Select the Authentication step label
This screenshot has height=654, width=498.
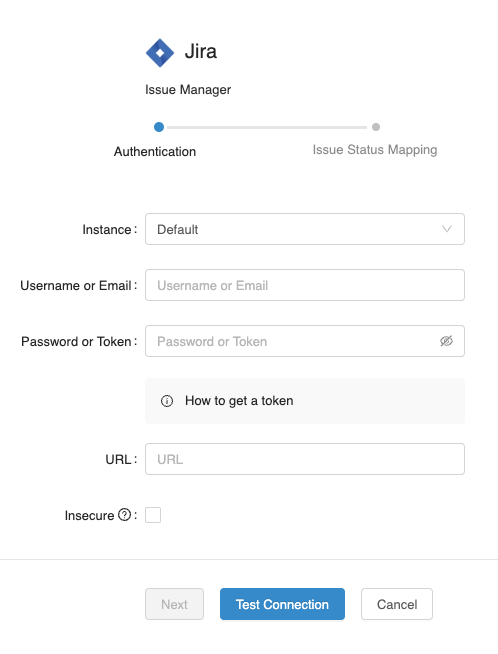tap(155, 151)
